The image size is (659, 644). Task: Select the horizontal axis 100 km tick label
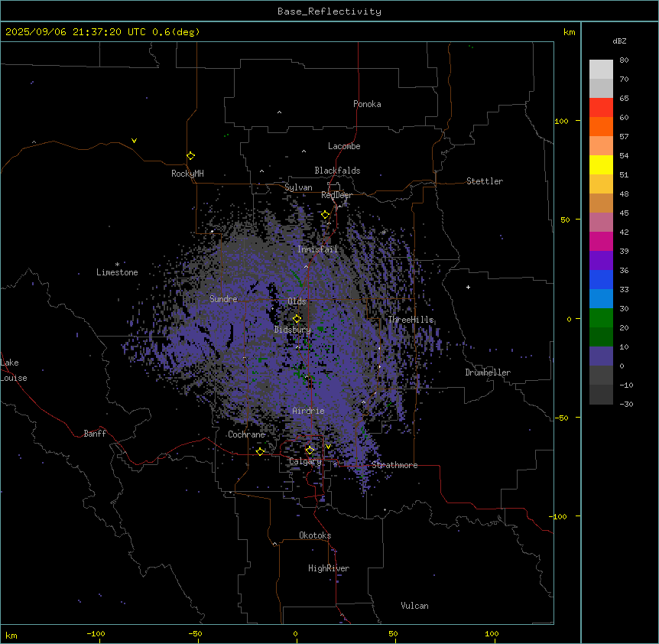492,633
